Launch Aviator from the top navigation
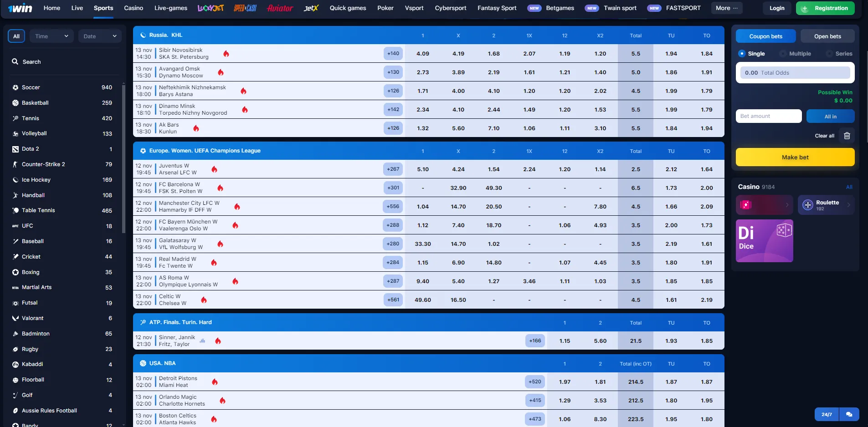Screen dimensions: 868x427 [x=280, y=8]
